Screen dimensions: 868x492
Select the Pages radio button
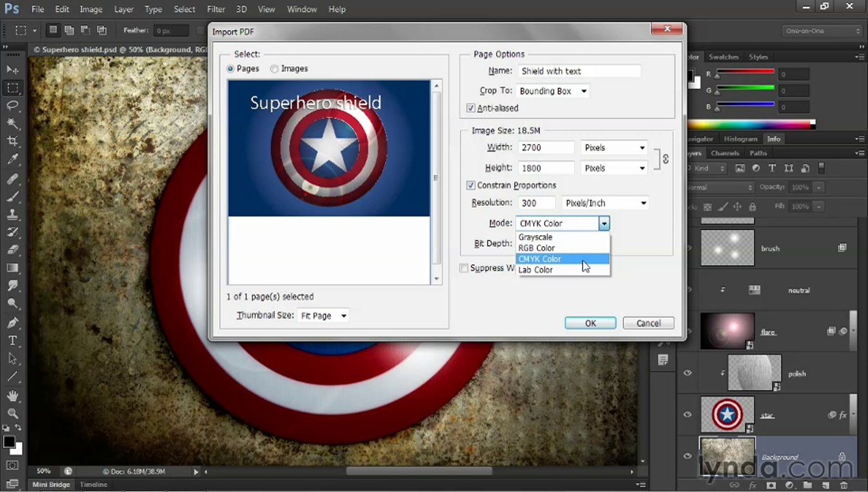coord(231,68)
